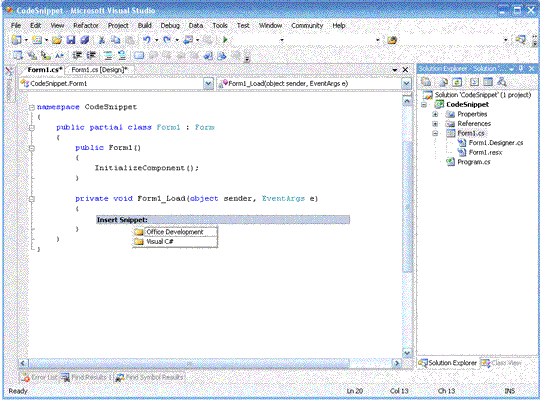
Task: Switch to the Form1.cs code tab
Action: tap(45, 70)
